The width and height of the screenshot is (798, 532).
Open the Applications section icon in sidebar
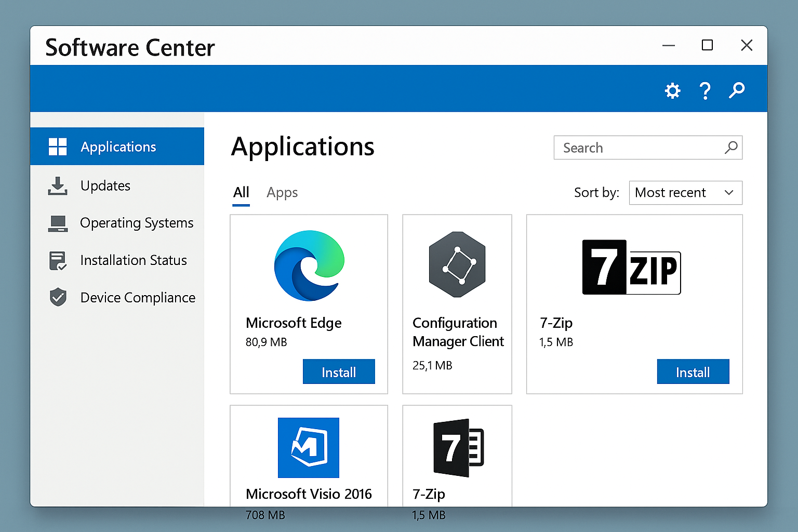coord(58,146)
